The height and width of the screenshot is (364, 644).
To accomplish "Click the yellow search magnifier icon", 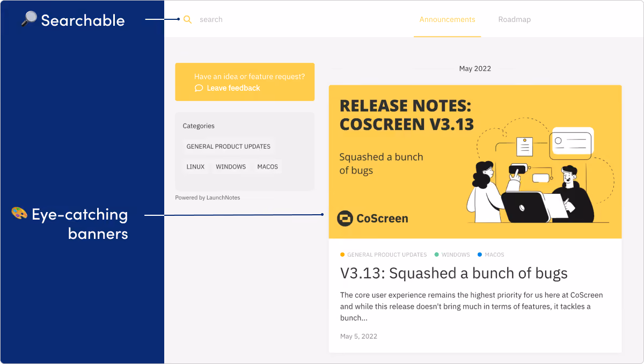I will pos(187,19).
